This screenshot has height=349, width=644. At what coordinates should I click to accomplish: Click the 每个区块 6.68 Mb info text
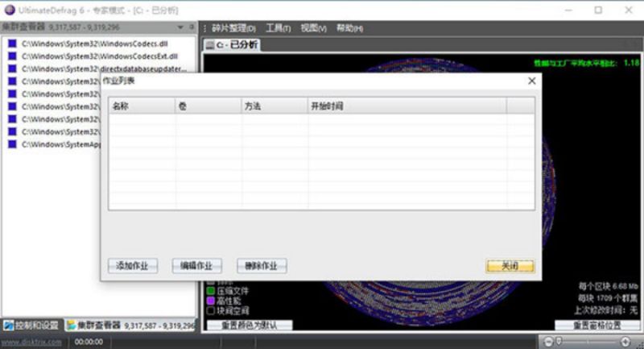(609, 286)
